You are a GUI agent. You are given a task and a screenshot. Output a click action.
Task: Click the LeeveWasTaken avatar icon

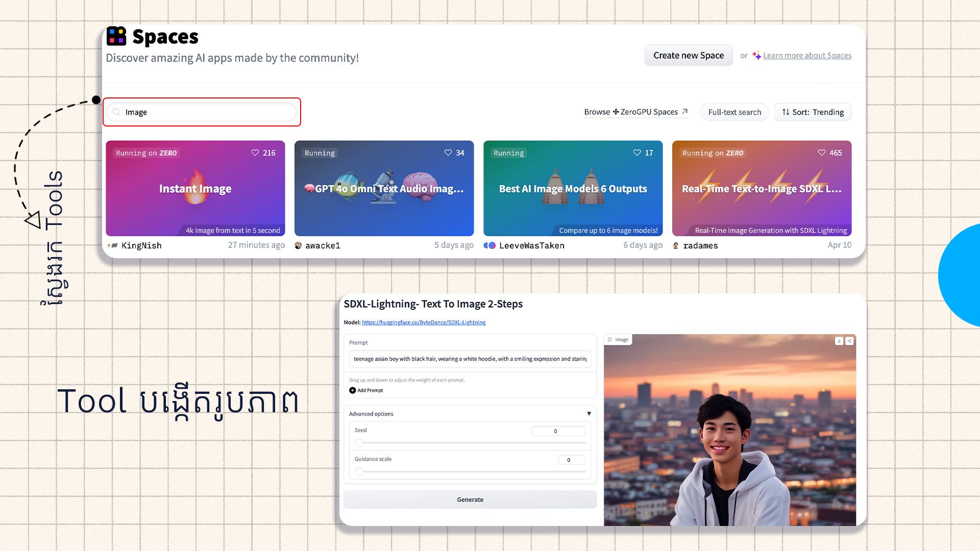pyautogui.click(x=489, y=245)
